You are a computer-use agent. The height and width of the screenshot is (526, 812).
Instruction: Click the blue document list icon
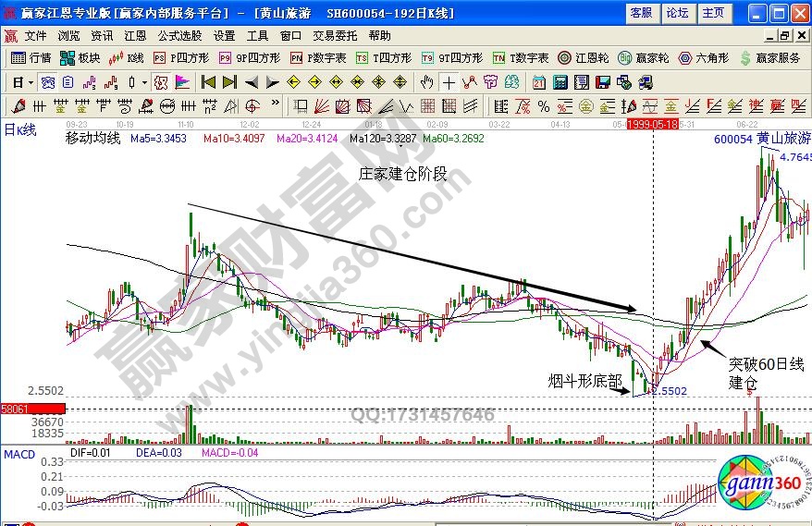click(x=68, y=82)
